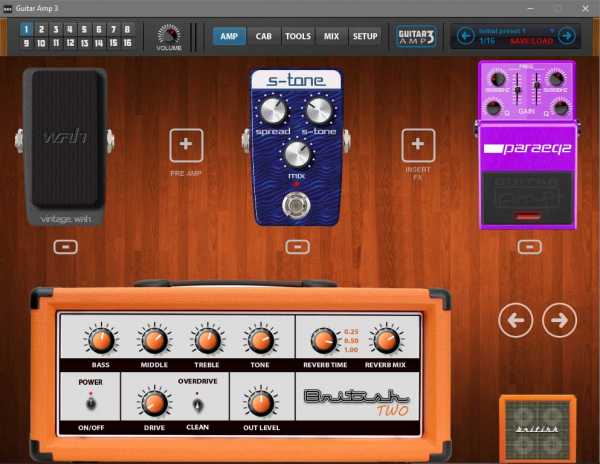600x464 pixels.
Task: Click the overdrive DRIVE knob
Action: tap(154, 403)
